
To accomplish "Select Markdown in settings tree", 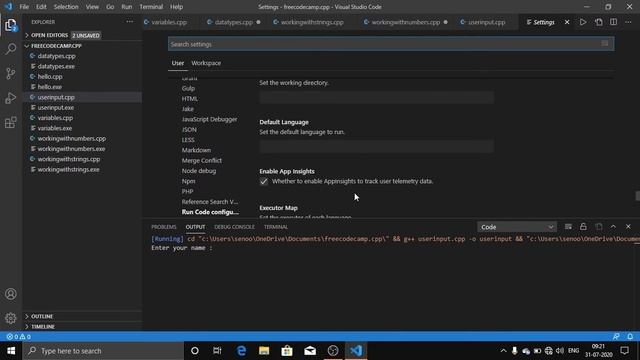I will coord(196,150).
